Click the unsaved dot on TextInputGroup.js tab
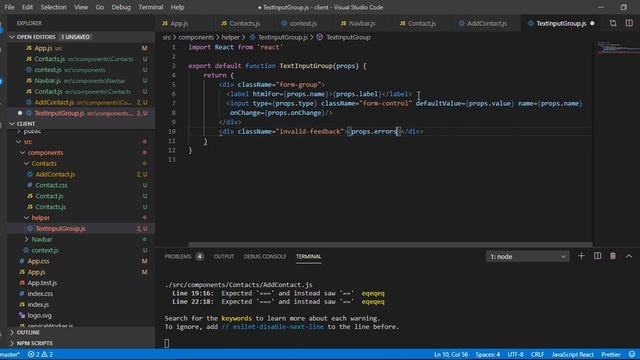 click(592, 24)
